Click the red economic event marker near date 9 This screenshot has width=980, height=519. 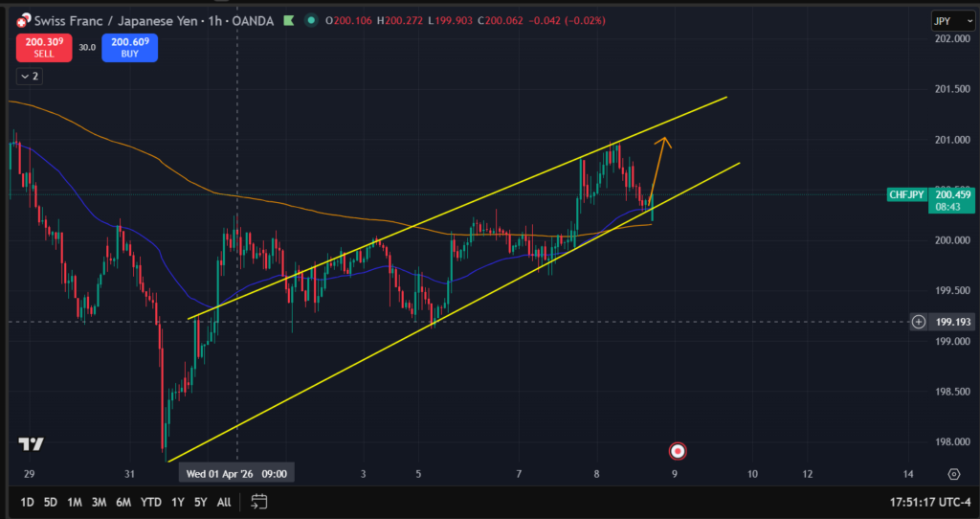click(678, 451)
